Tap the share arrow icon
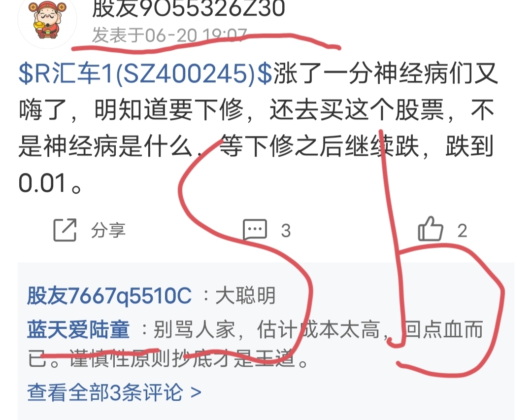Viewport: 532px width, 420px height. (65, 230)
